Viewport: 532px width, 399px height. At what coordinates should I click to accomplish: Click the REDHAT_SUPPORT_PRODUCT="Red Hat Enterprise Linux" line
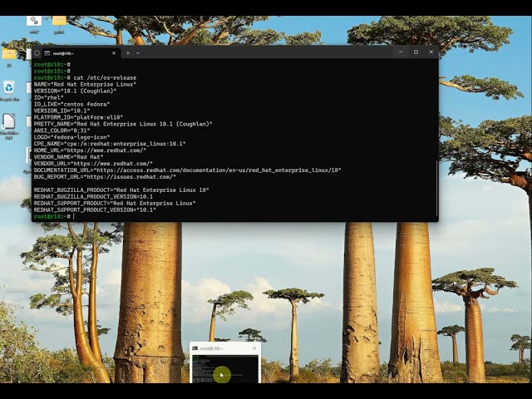coord(115,203)
